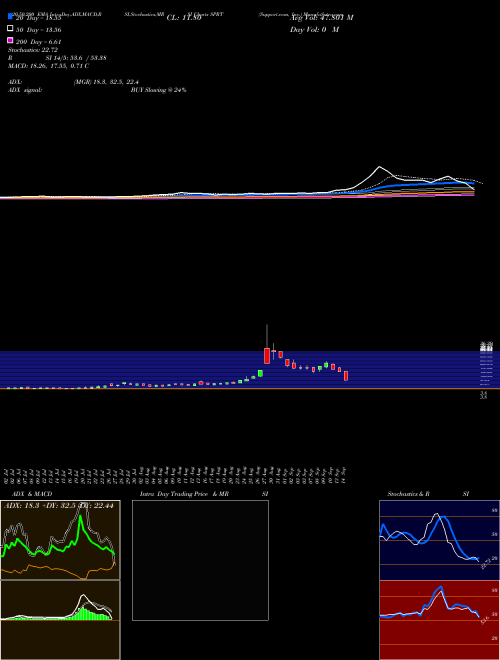
Task: Click the white 50 Day EMA legend swatch
Action: click(x=10, y=29)
